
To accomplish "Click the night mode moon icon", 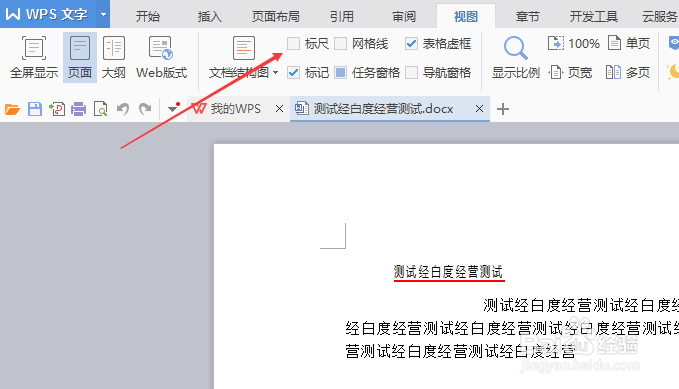I will tap(673, 72).
